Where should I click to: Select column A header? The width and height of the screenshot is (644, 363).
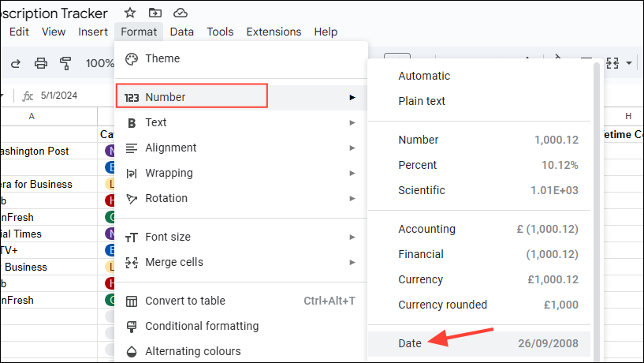point(32,116)
